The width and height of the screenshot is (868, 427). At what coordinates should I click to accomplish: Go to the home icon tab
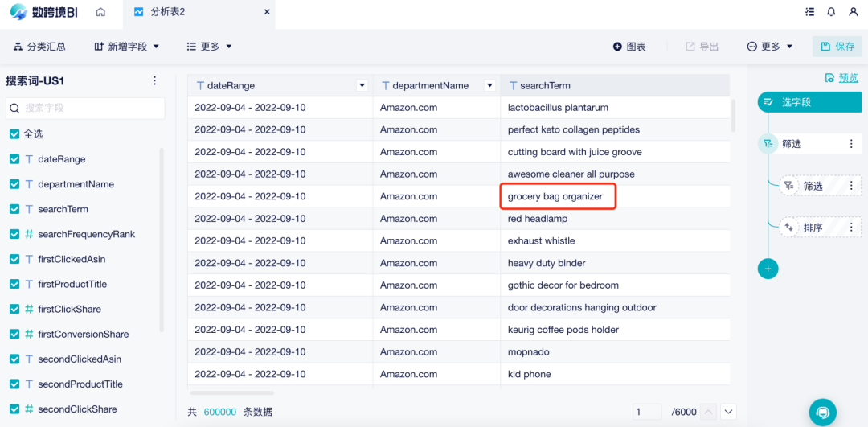100,12
